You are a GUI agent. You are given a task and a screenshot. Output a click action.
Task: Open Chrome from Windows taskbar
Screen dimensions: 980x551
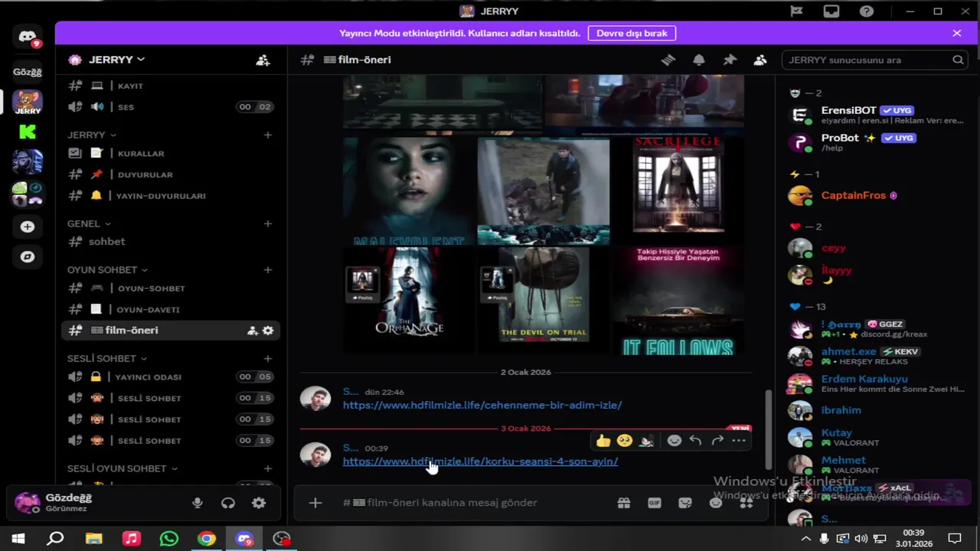[x=207, y=539]
